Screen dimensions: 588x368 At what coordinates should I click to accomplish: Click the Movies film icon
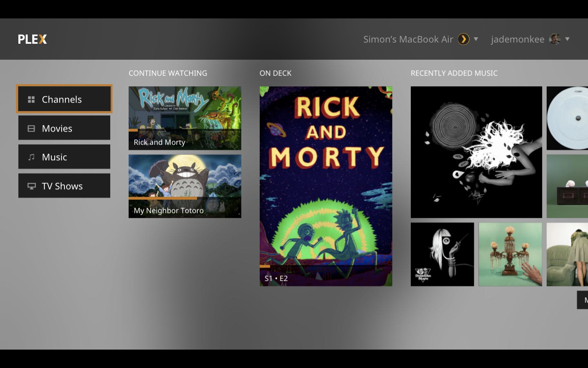[x=31, y=128]
